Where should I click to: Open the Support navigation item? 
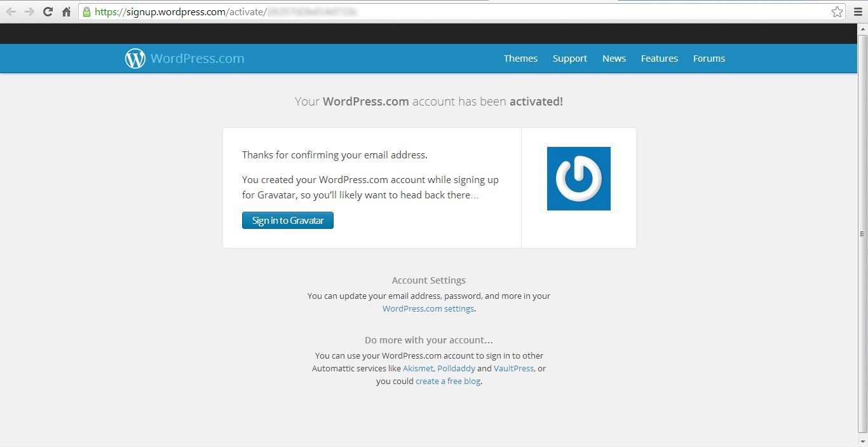570,58
